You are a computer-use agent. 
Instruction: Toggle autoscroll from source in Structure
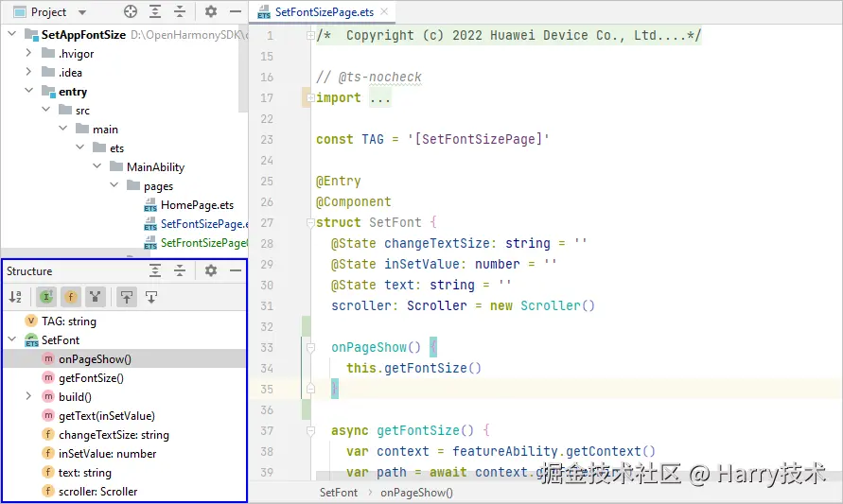click(151, 297)
